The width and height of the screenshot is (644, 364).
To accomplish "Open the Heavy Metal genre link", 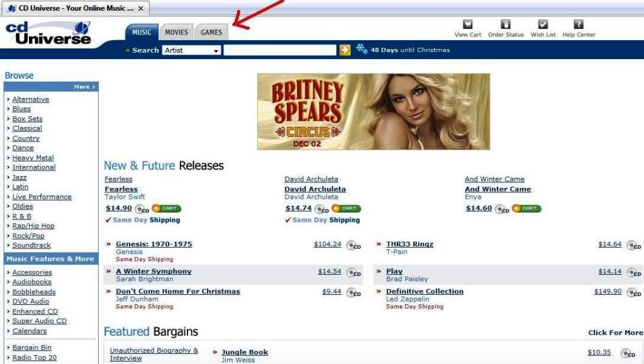I will click(x=33, y=158).
